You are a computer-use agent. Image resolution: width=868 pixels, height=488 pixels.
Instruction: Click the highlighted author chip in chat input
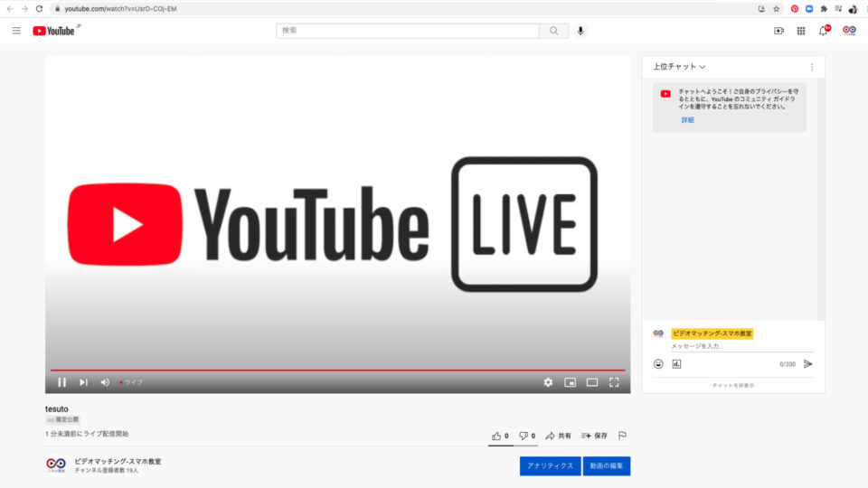click(x=712, y=333)
